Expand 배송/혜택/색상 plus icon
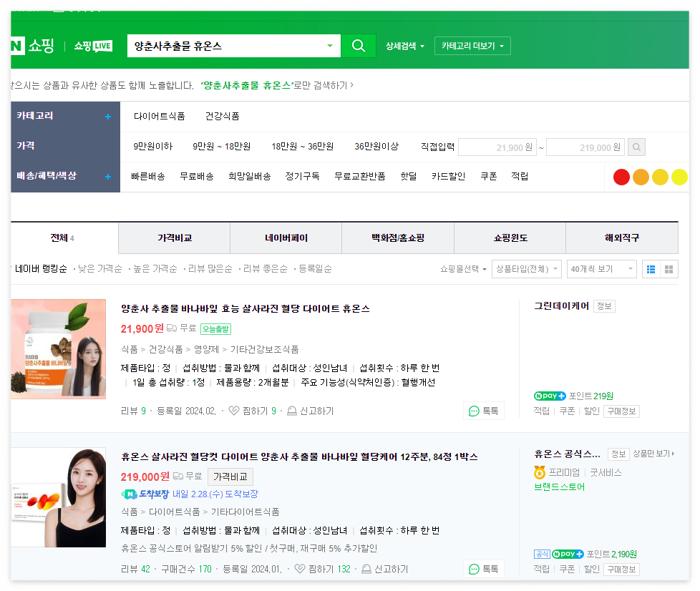700x591 pixels. pos(108,177)
